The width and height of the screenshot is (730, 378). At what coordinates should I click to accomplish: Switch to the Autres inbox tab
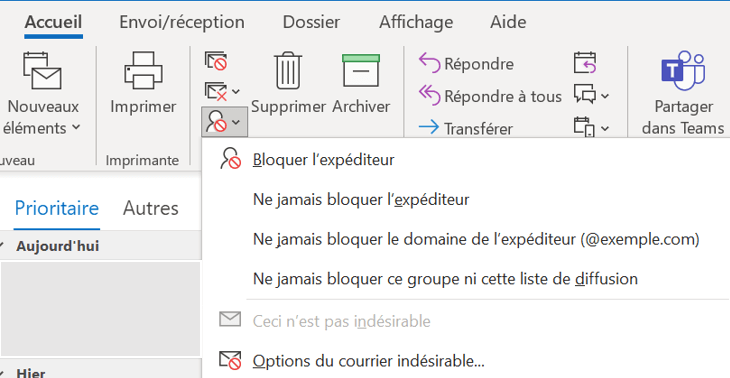(150, 208)
